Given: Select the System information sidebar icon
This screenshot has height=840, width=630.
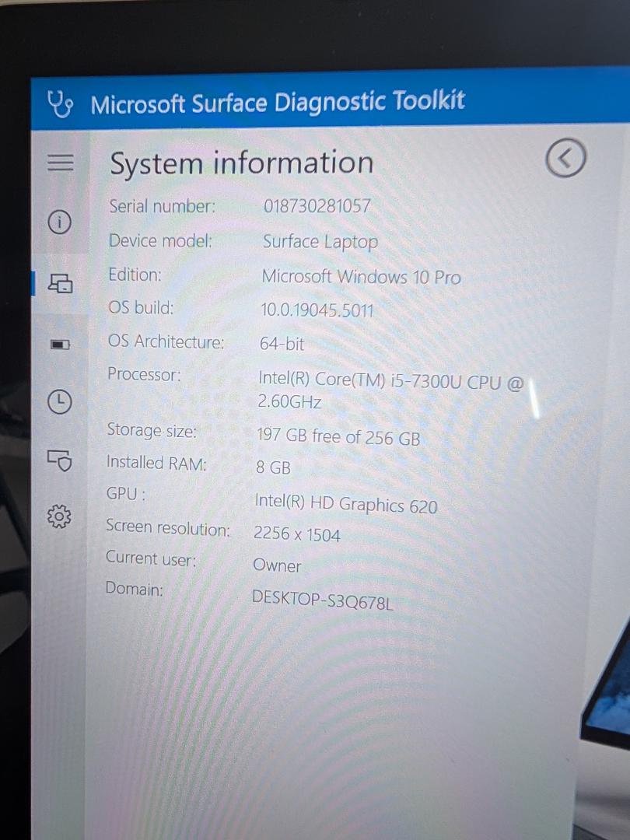Looking at the screenshot, I should pyautogui.click(x=61, y=284).
